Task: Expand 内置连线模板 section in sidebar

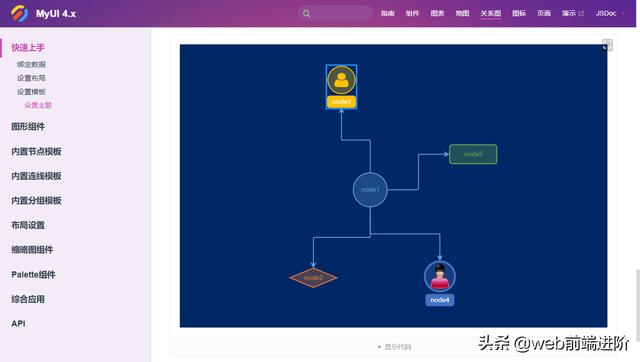Action: tap(36, 176)
